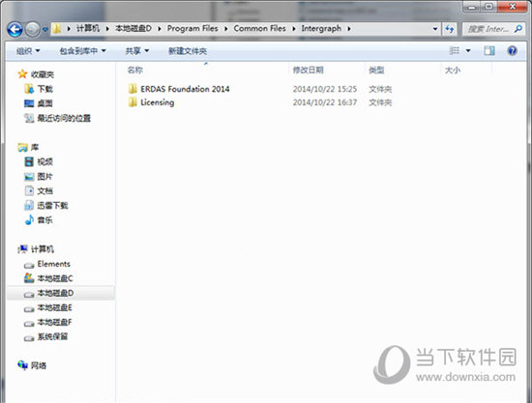Open the 视频 library
532x403 pixels.
point(45,161)
